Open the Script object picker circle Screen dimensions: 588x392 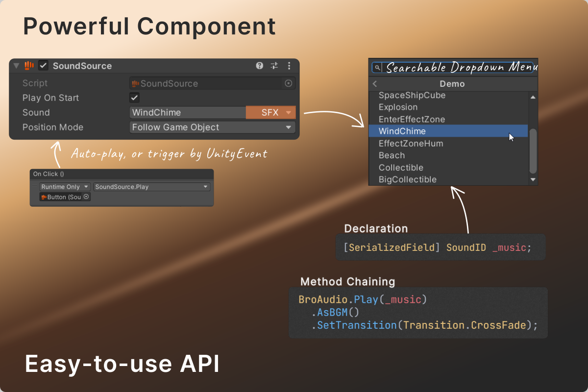pos(289,83)
